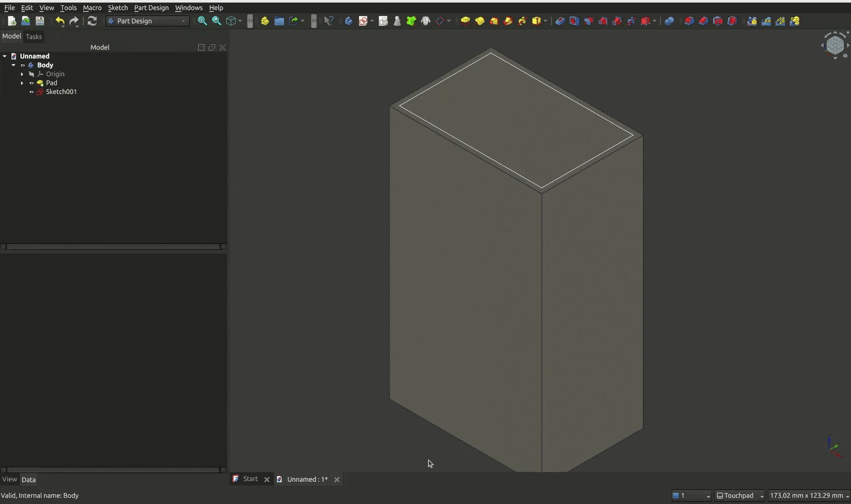Viewport: 851px width, 504px height.
Task: Select Sketch001 in the model tree
Action: (61, 92)
